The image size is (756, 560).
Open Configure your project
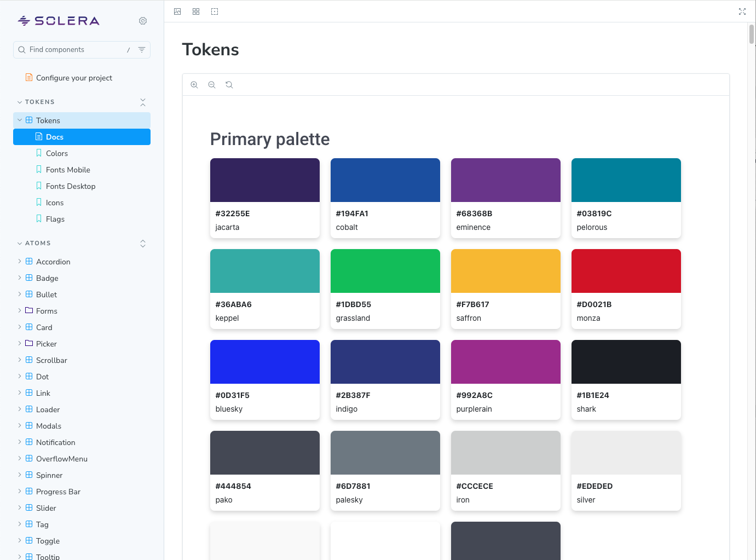pyautogui.click(x=82, y=78)
